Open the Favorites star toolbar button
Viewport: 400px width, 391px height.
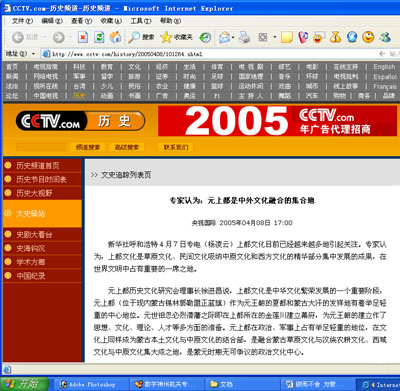(176, 37)
